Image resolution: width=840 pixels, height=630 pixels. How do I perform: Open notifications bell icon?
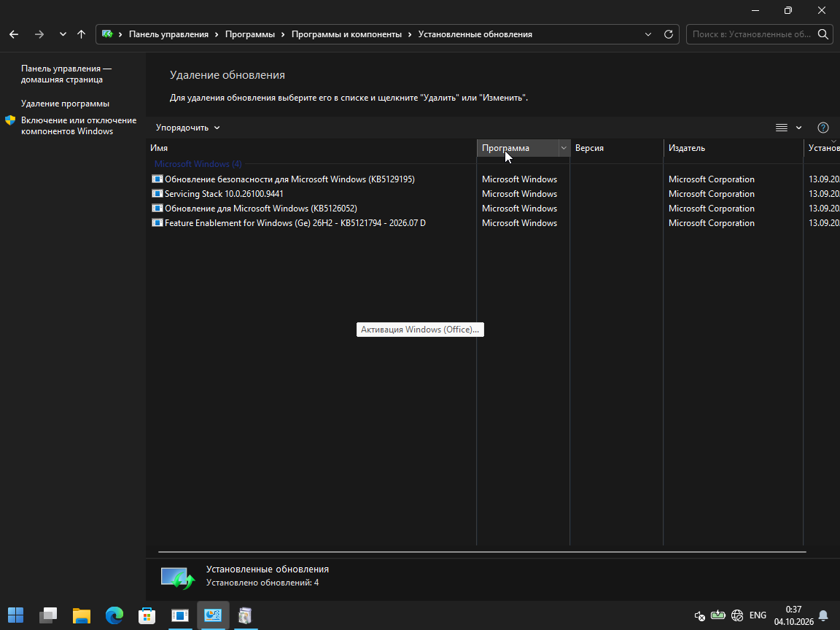pos(823,615)
